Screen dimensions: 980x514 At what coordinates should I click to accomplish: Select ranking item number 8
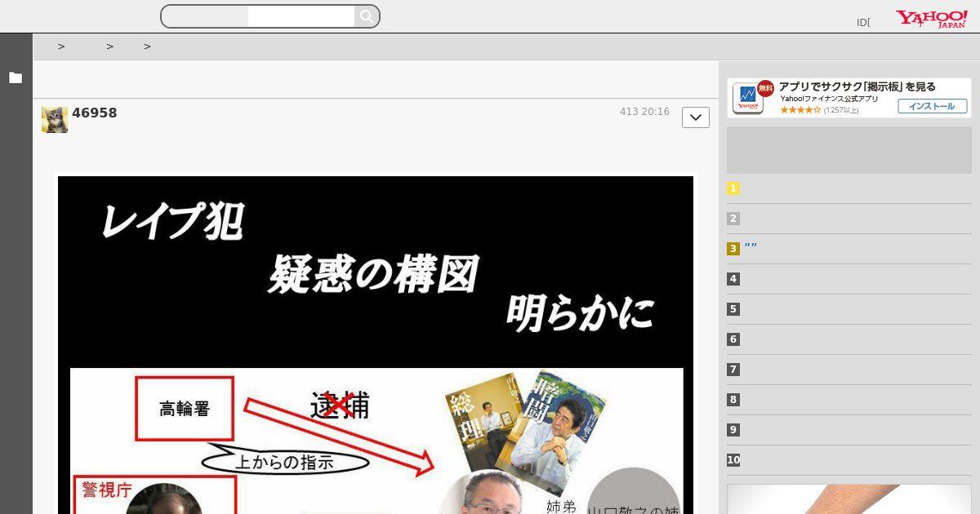click(733, 400)
